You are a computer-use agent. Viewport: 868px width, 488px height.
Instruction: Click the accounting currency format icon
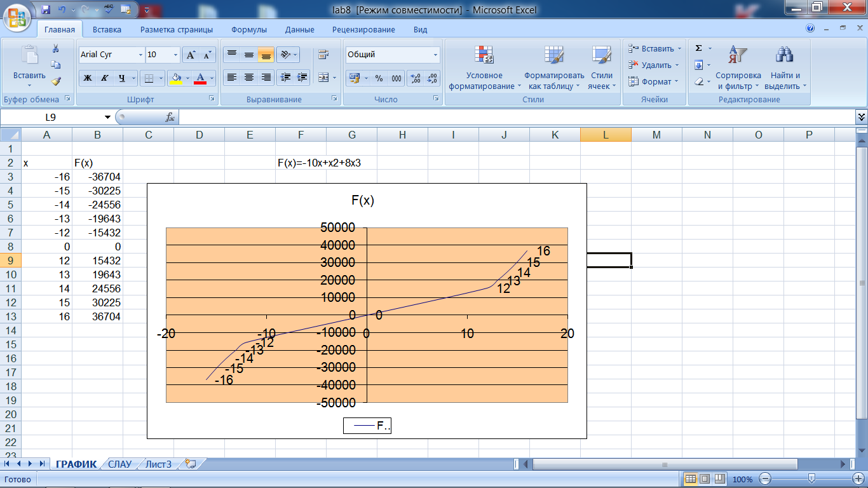tap(353, 78)
